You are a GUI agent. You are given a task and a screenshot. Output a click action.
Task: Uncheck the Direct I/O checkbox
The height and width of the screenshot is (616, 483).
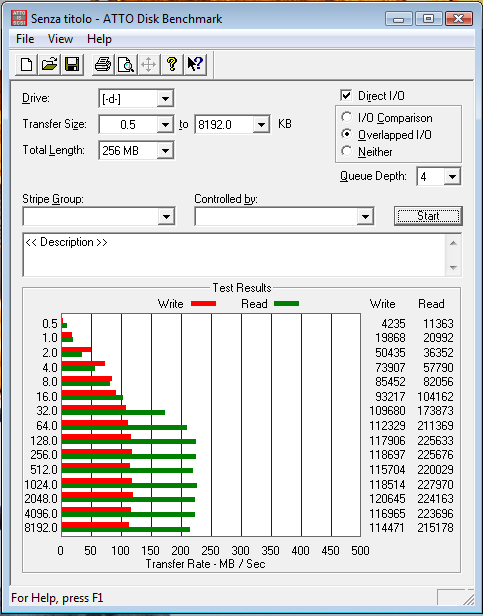tap(346, 95)
